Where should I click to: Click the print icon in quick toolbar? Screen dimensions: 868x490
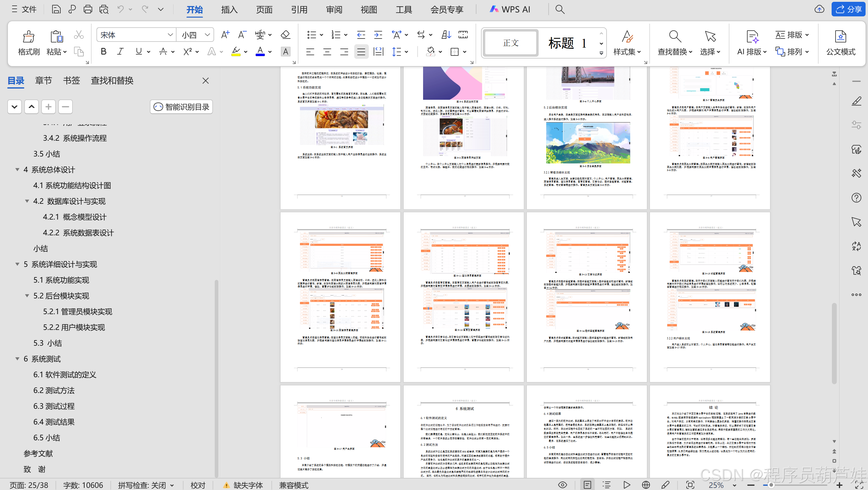click(x=88, y=9)
